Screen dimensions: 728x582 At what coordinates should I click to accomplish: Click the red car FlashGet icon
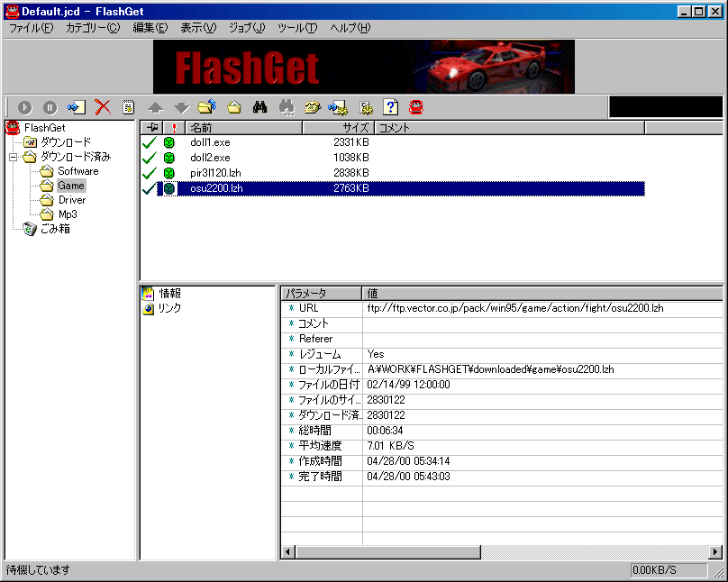(416, 107)
